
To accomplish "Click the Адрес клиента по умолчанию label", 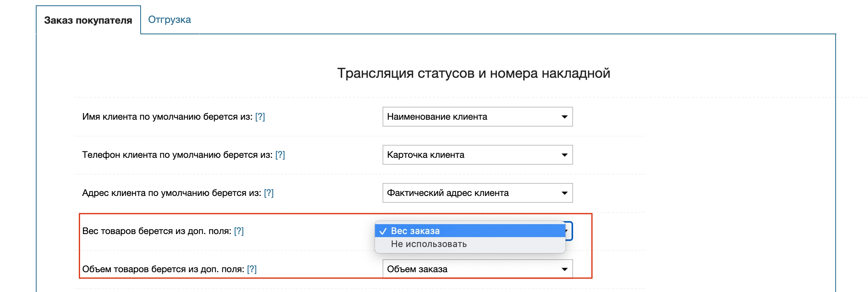I will tap(171, 193).
